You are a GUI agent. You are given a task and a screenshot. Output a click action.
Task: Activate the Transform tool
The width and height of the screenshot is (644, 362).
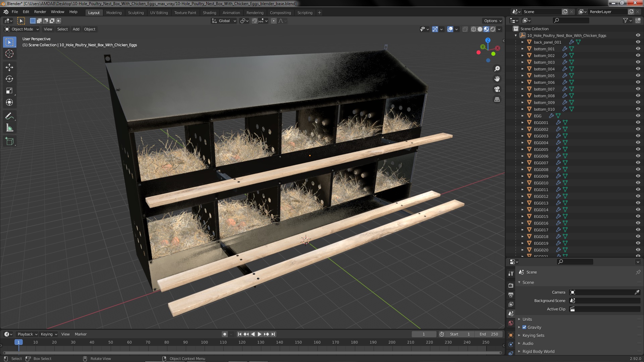click(x=9, y=103)
